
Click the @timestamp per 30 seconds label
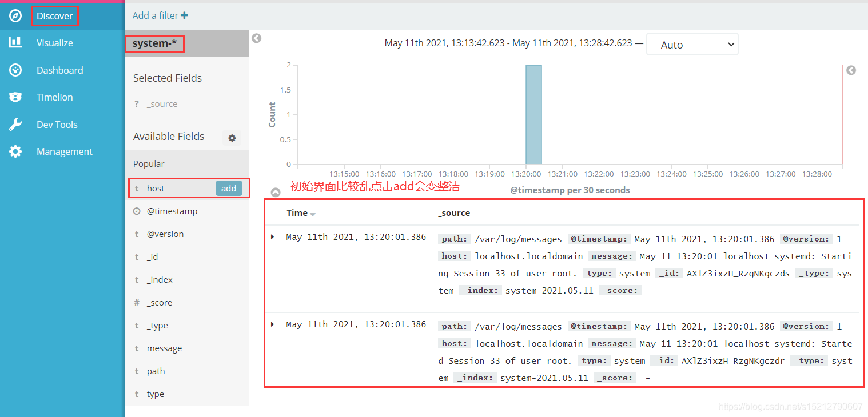[x=570, y=190]
